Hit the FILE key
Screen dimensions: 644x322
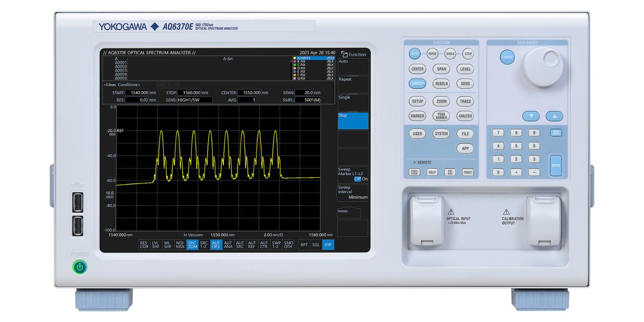(x=465, y=134)
